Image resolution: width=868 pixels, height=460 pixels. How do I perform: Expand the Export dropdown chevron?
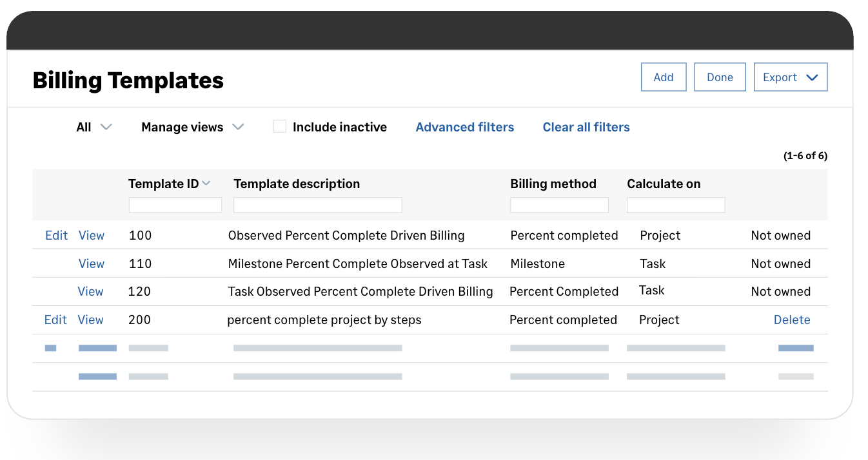[813, 77]
